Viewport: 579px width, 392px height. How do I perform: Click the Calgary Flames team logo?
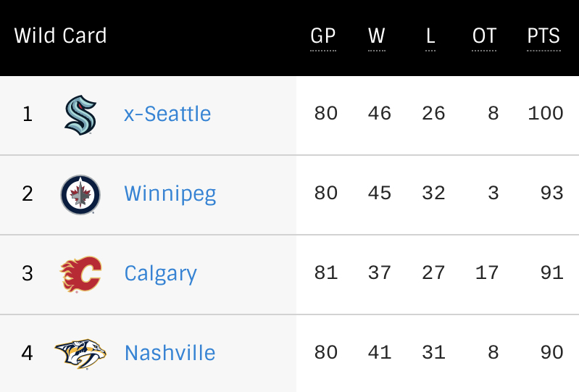click(x=80, y=274)
